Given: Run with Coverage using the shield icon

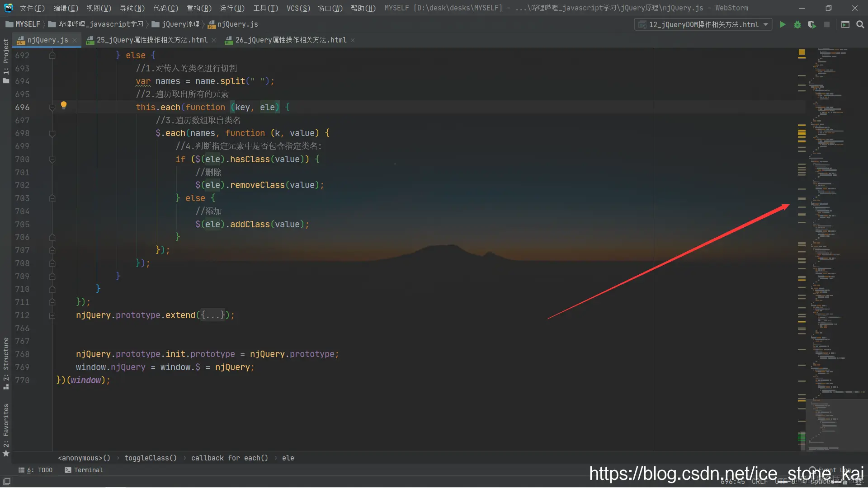Looking at the screenshot, I should coord(812,24).
